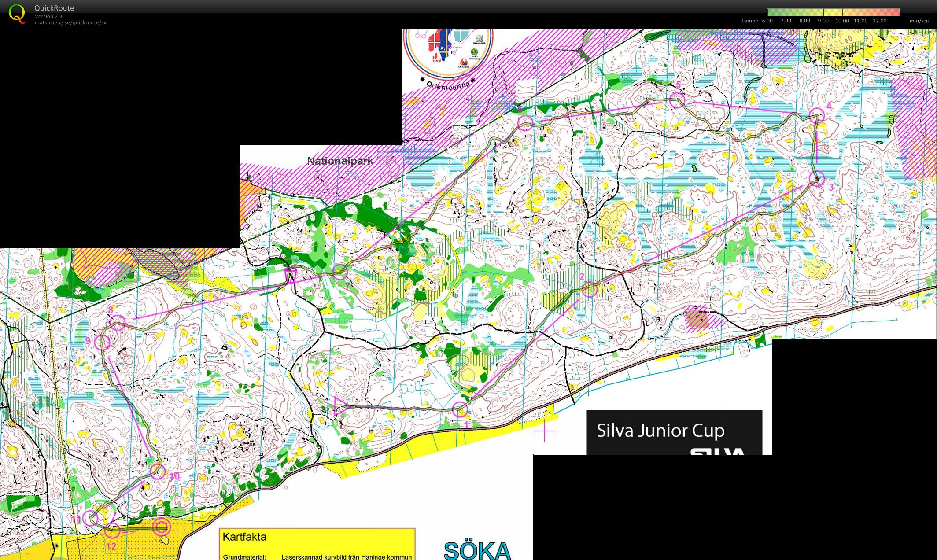Click the 12.00 tempo value

(880, 21)
